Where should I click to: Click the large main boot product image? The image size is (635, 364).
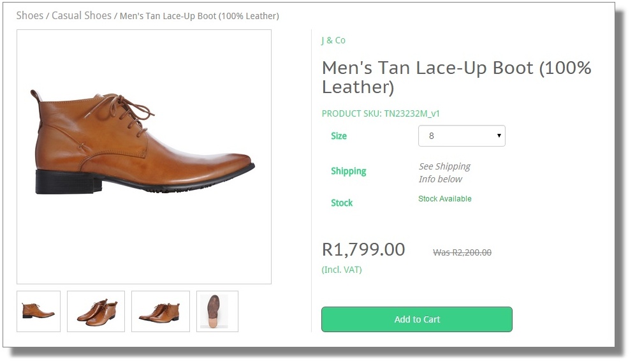tap(144, 156)
